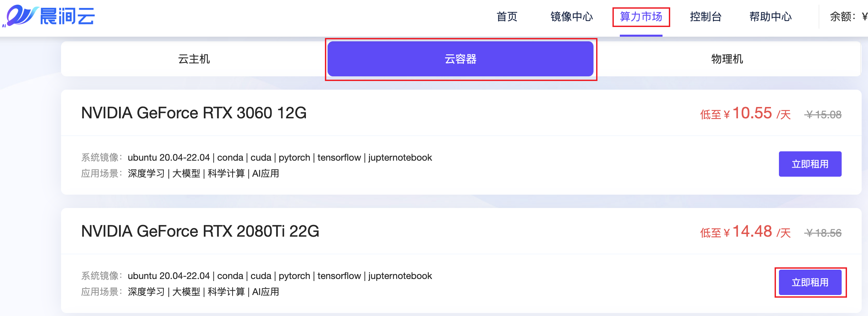Click the RTX 2080Ti 应用场景 深度学习 text

click(x=146, y=292)
